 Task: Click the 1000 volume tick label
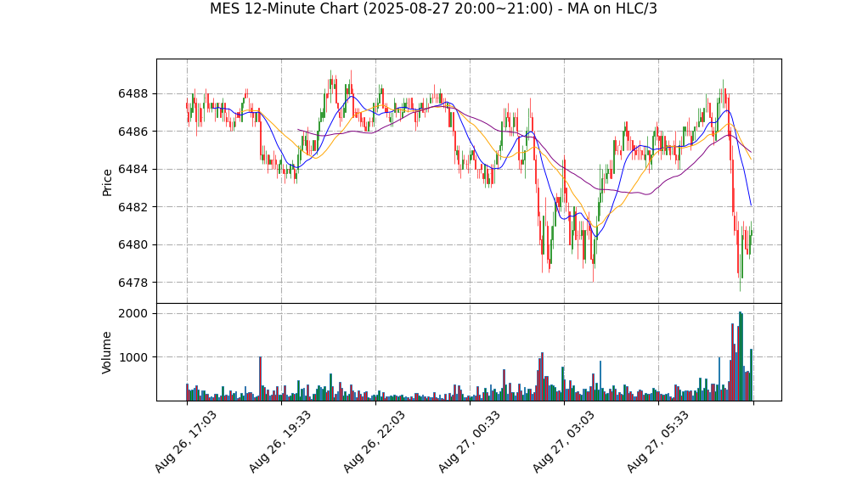pos(132,356)
